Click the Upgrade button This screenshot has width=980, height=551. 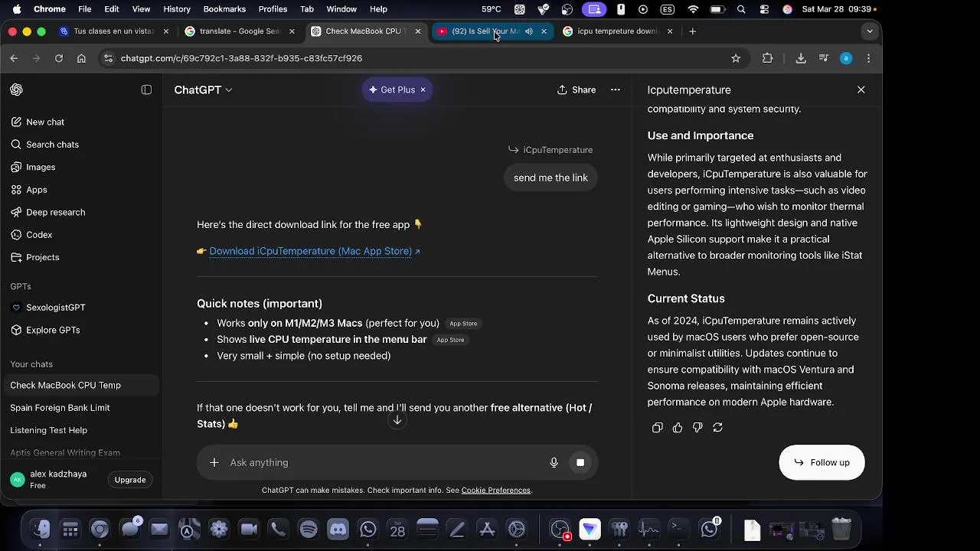[x=130, y=480]
